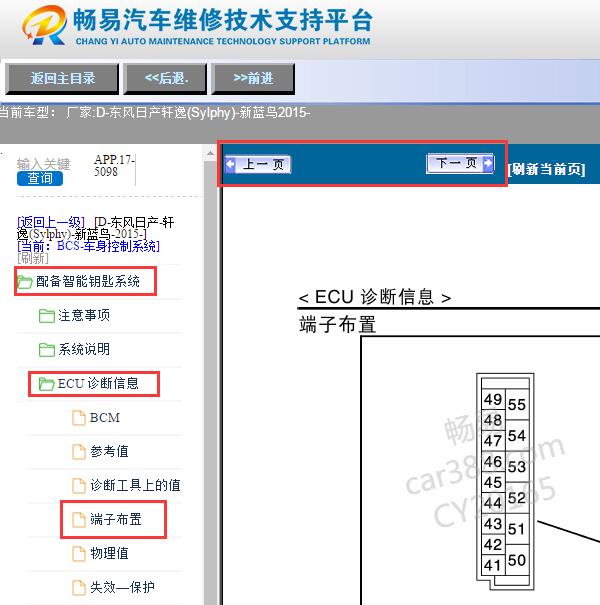Go back with the <<后退 button
Screen dimensions: 600x605
pyautogui.click(x=166, y=79)
